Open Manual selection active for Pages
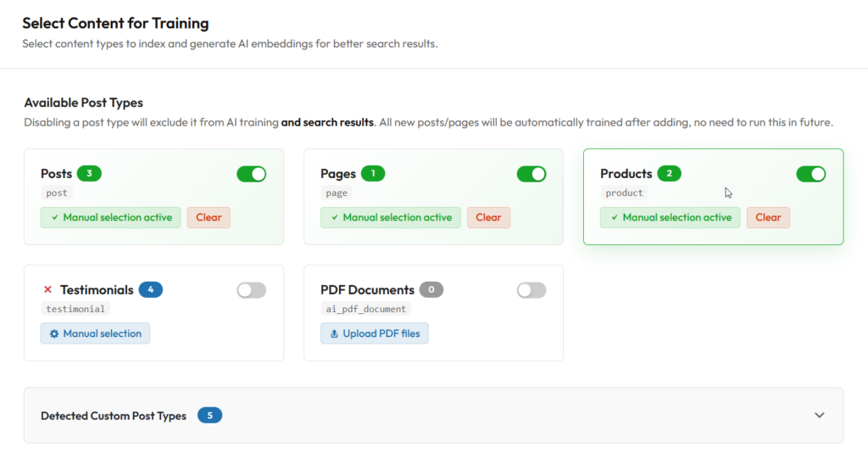 click(391, 217)
